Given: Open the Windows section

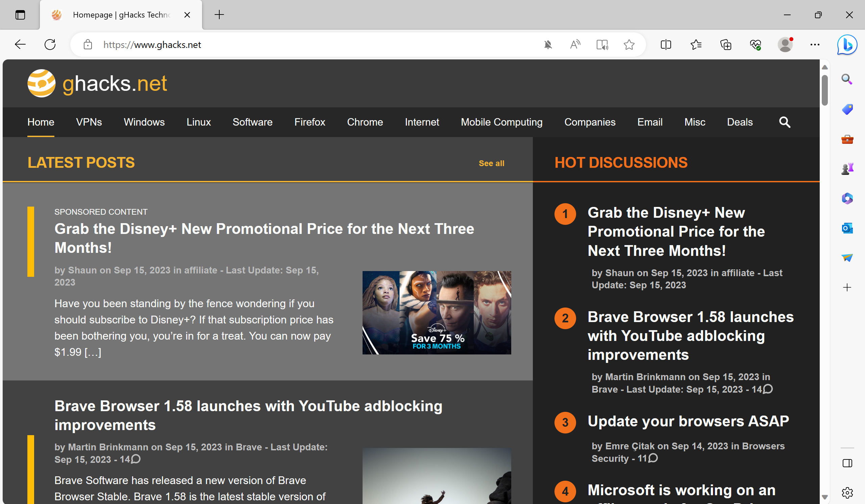Looking at the screenshot, I should coord(144,122).
